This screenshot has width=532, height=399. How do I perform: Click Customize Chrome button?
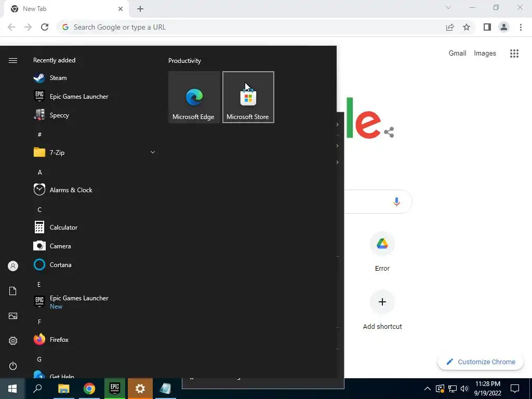click(481, 362)
